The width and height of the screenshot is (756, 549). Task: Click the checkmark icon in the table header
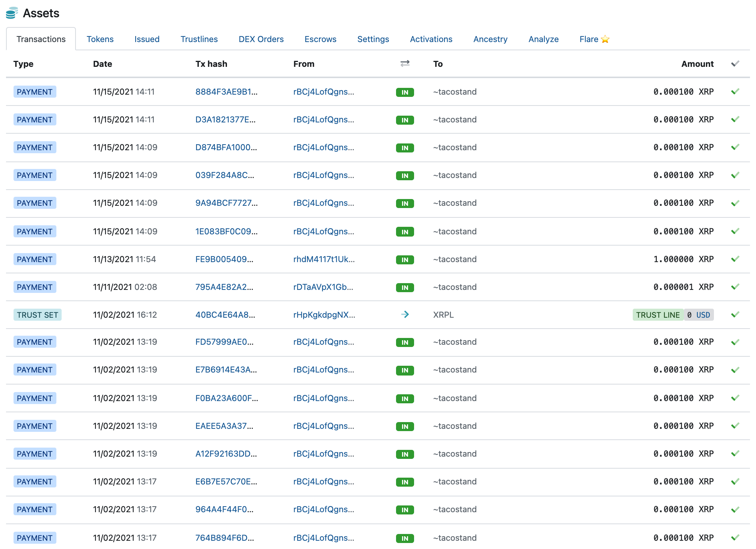(735, 64)
